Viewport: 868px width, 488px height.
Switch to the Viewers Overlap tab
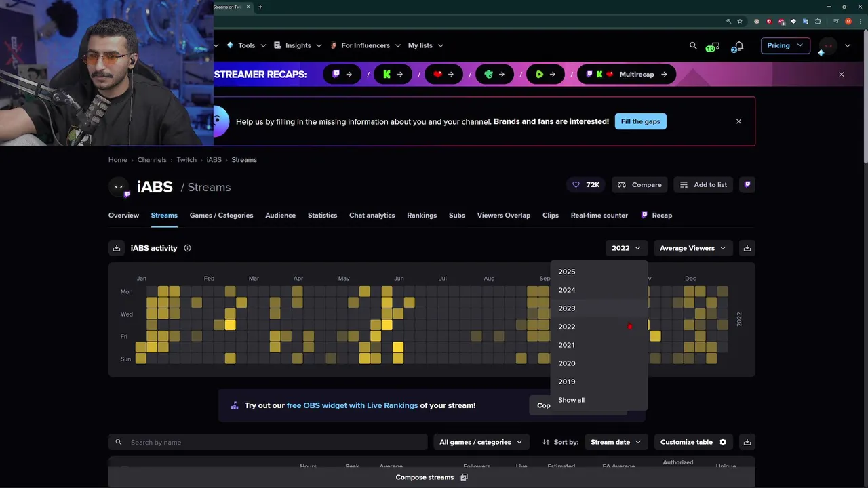tap(504, 216)
